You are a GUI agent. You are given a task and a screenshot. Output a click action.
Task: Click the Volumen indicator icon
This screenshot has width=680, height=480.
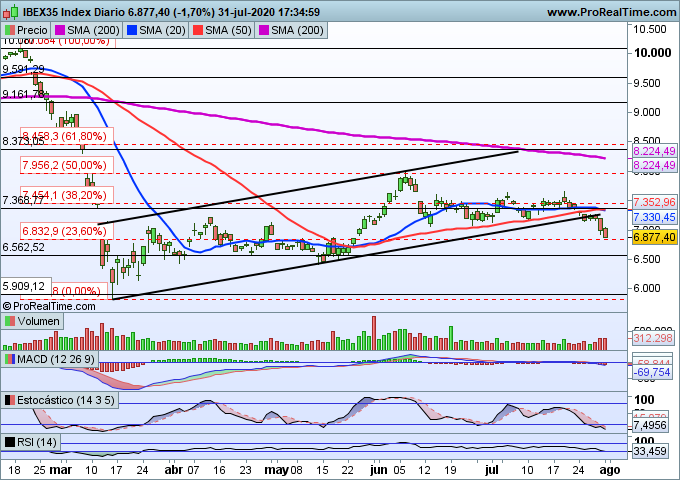tap(10, 321)
